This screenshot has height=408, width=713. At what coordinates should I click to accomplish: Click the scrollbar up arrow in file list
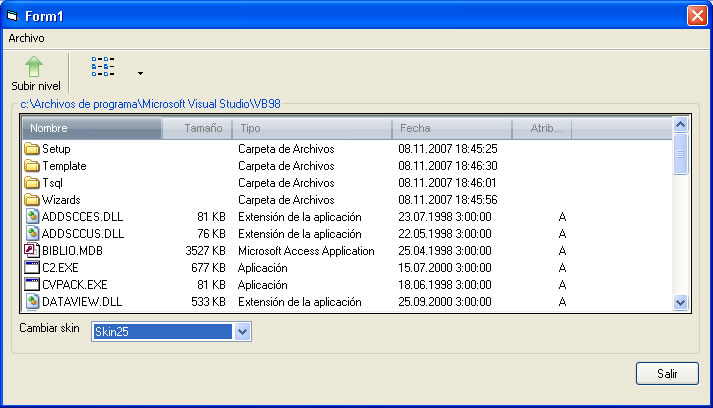pyautogui.click(x=681, y=126)
